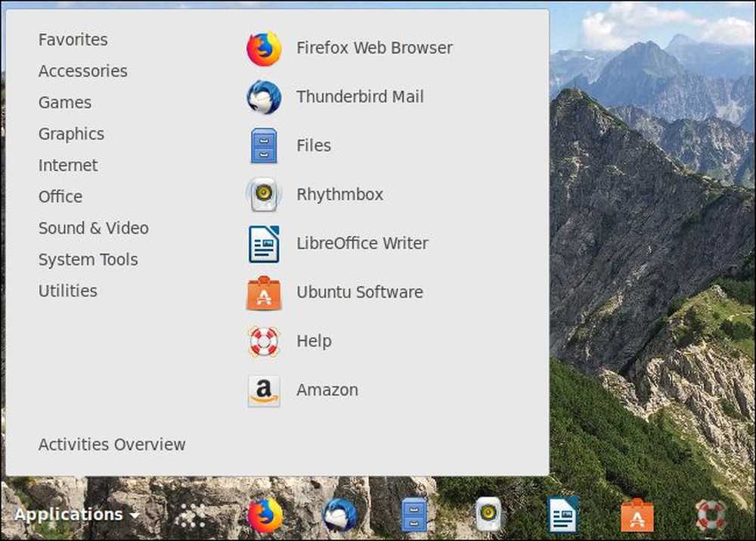The image size is (756, 541).
Task: Open Rhythmbox speaker icon in menu
Action: point(263,194)
